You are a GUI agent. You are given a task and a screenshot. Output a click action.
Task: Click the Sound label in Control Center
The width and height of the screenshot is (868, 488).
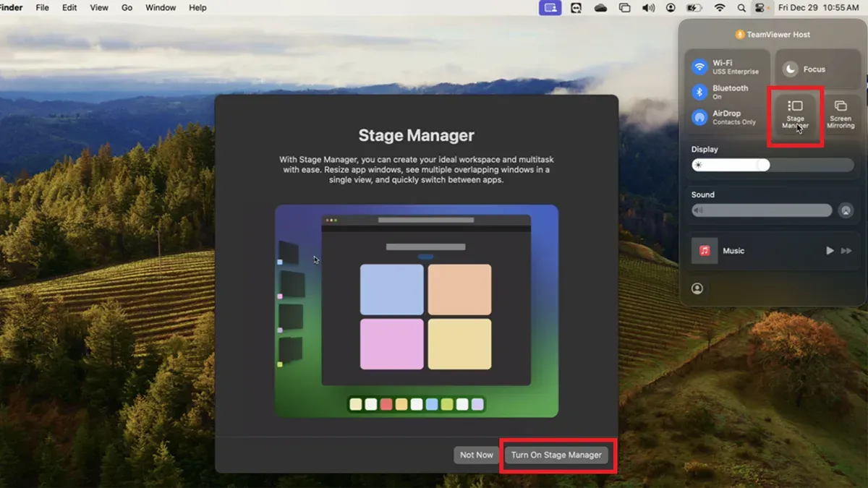click(x=702, y=194)
